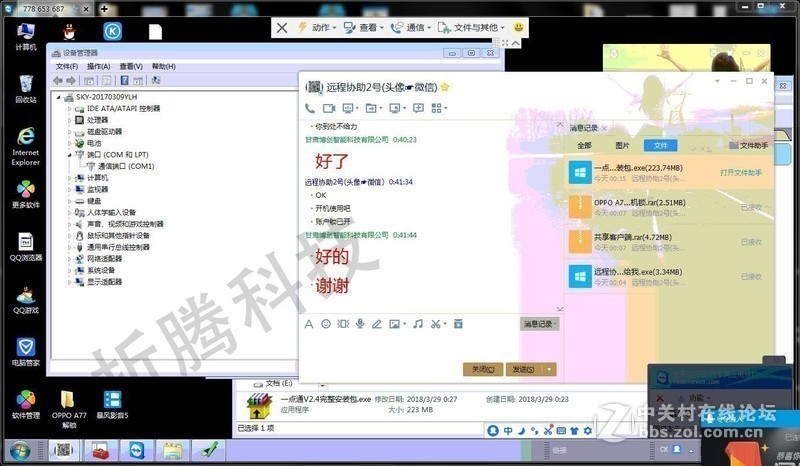The image size is (800, 466).
Task: Start a video call in the QQ chat
Action: tap(329, 108)
